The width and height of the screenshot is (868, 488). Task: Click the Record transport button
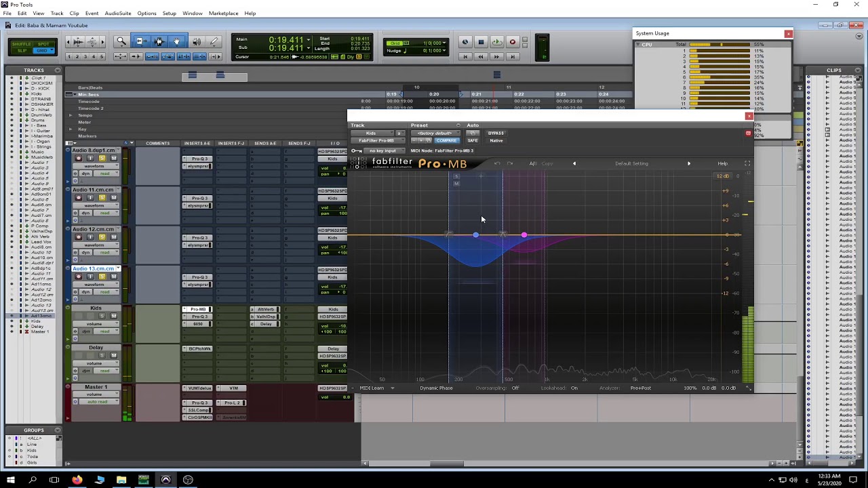point(513,42)
